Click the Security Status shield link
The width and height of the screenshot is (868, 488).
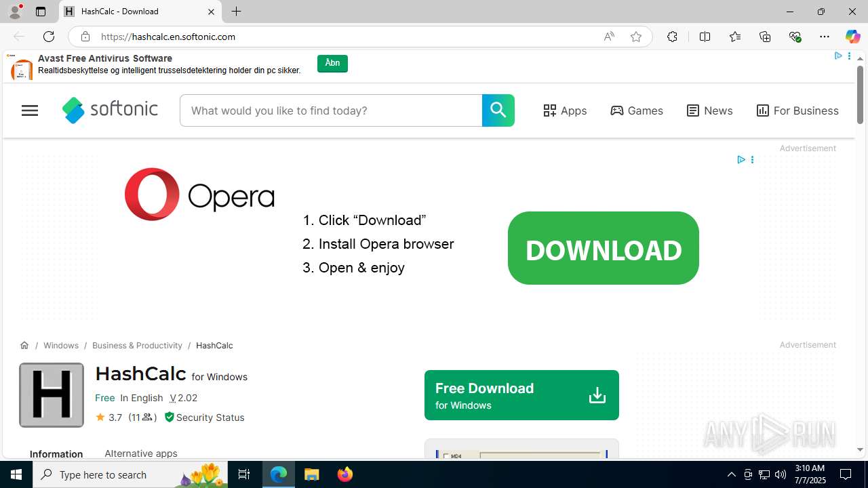pos(204,418)
